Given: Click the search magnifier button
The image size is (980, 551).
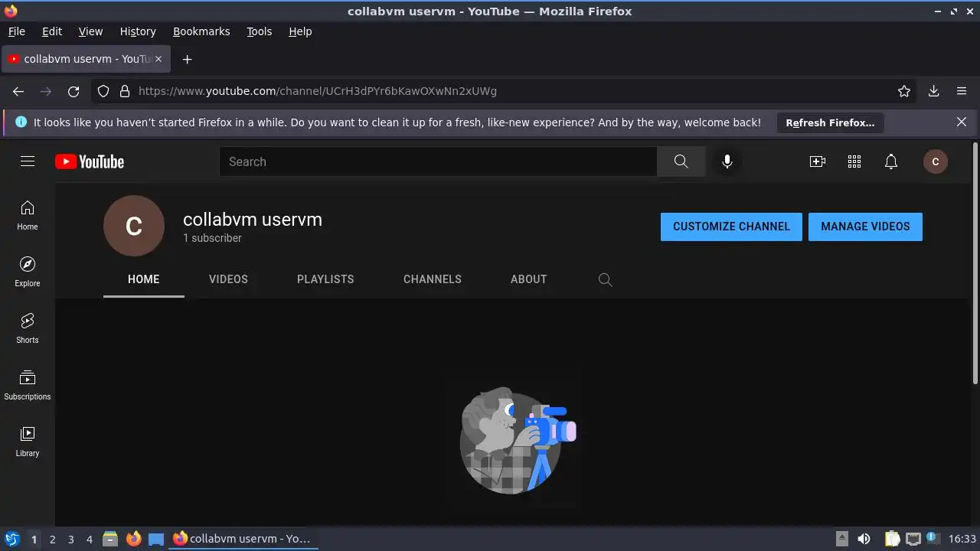Looking at the screenshot, I should point(681,161).
